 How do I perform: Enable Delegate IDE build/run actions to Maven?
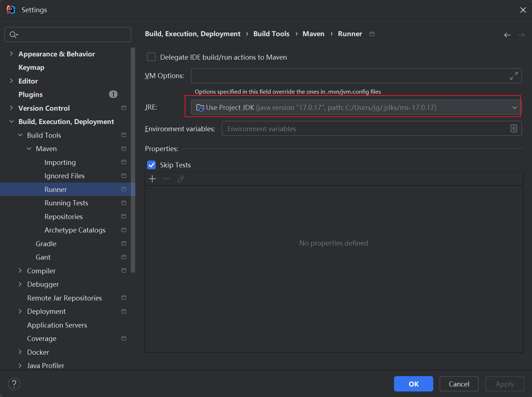pyautogui.click(x=151, y=57)
